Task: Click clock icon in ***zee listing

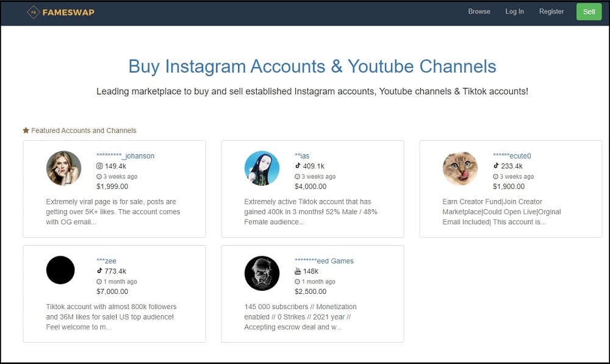Action: (x=99, y=282)
